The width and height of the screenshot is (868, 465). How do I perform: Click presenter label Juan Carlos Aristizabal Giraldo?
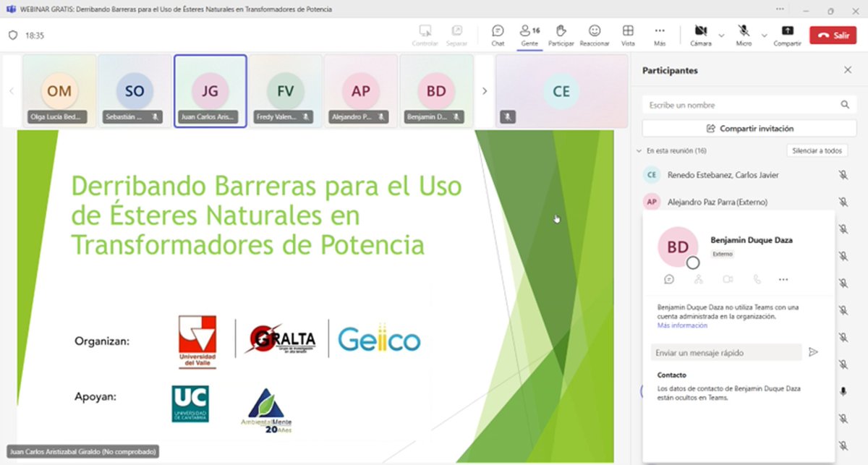coord(82,451)
